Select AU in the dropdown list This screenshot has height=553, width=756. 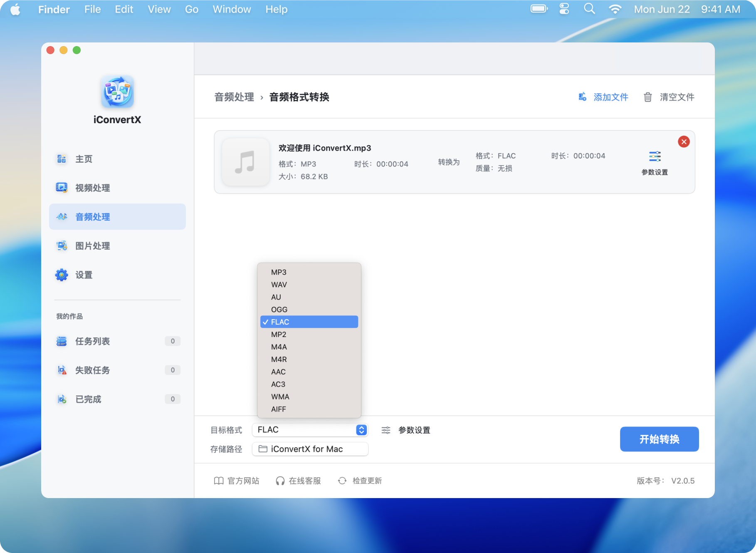point(309,297)
